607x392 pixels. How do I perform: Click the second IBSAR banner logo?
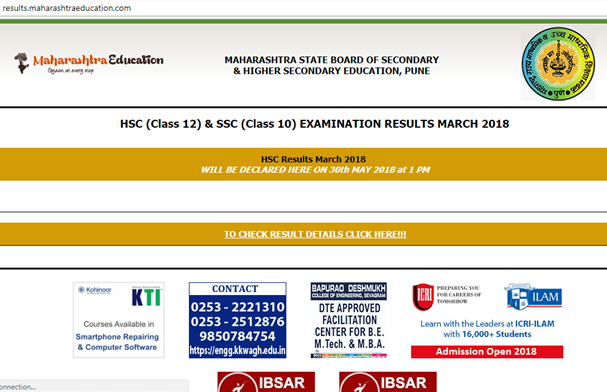(388, 382)
